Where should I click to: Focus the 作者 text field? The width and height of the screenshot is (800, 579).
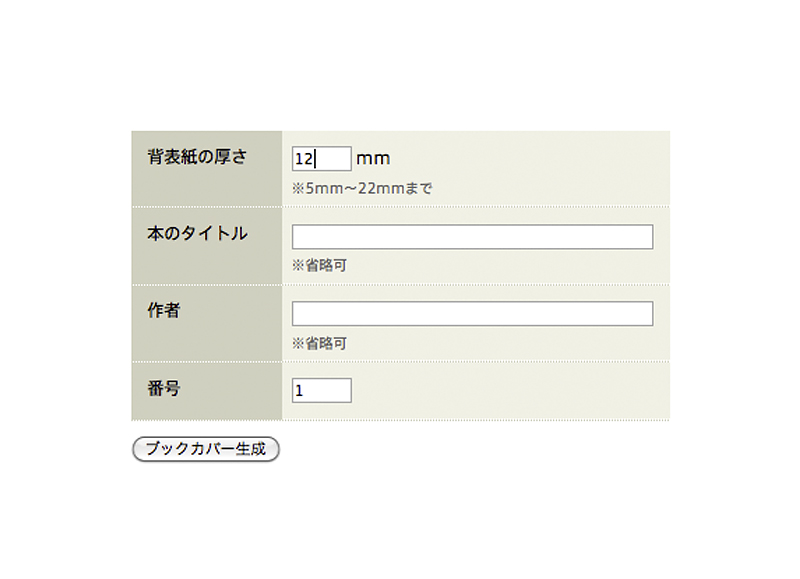point(472,313)
